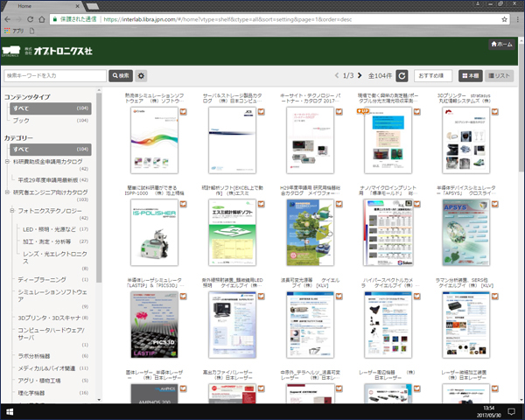Click book icon beside ナノ/マイクロインプリント catalog
525x420 pixels.
(416, 204)
